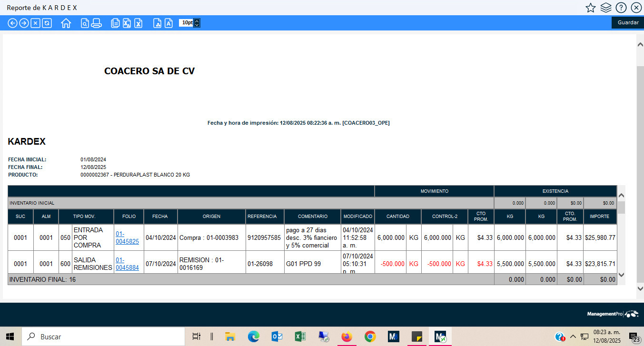Image resolution: width=644 pixels, height=346 pixels.
Task: Click the document with color dots icon
Action: (x=157, y=23)
